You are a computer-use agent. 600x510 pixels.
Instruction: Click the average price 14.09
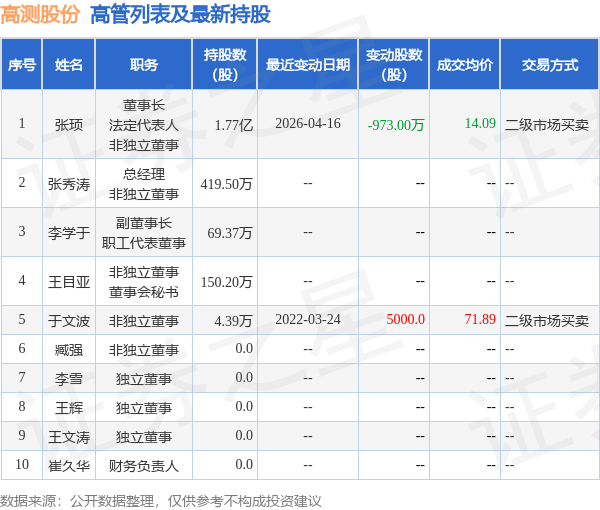pyautogui.click(x=480, y=123)
